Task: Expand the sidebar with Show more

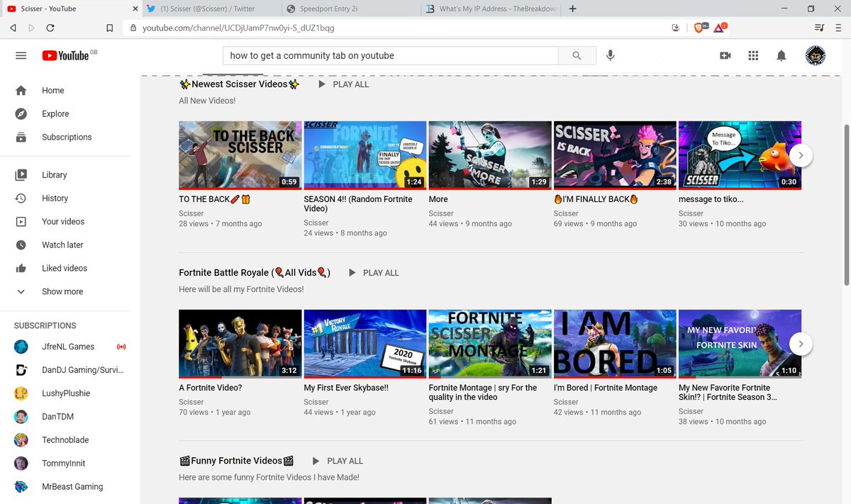Action: (62, 291)
